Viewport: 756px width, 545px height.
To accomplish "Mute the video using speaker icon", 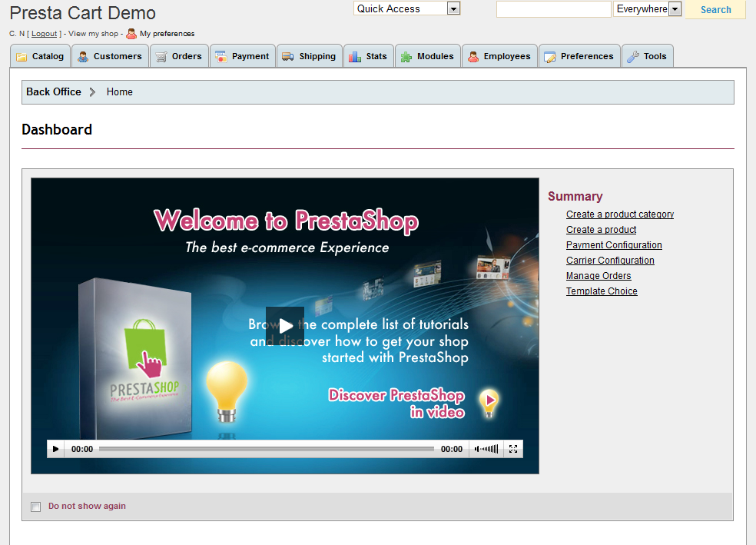I will [477, 449].
